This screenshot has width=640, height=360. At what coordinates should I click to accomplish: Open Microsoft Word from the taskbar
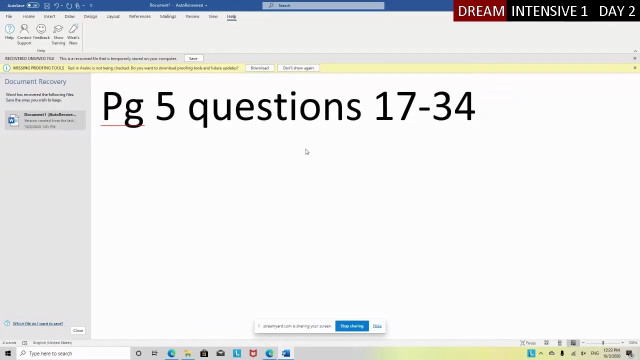point(286,353)
